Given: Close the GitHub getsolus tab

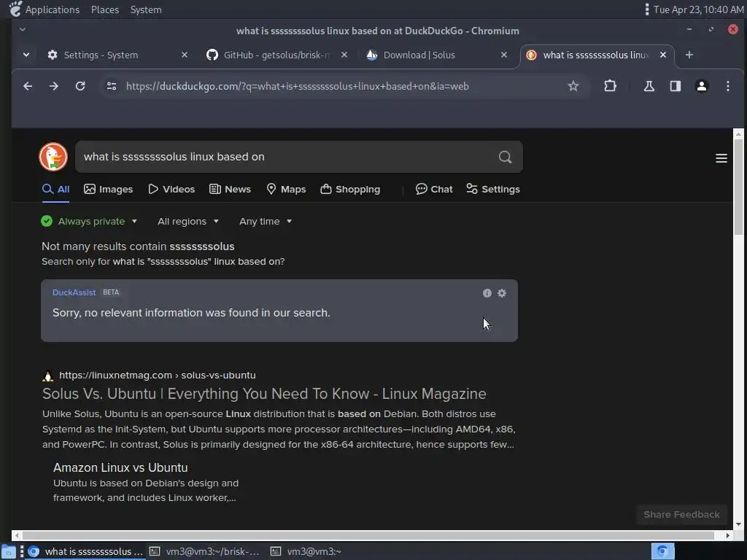Looking at the screenshot, I should (x=344, y=55).
